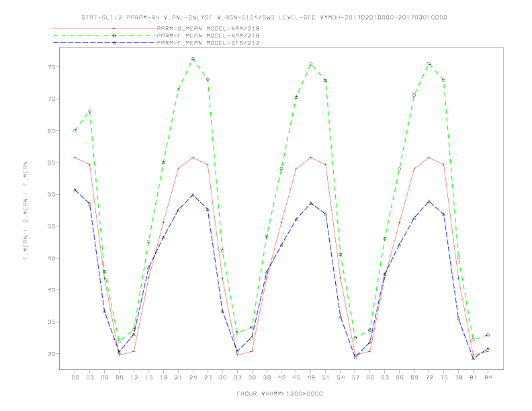Click the x-axis tick label 54
The width and height of the screenshot is (532, 411).
point(341,377)
